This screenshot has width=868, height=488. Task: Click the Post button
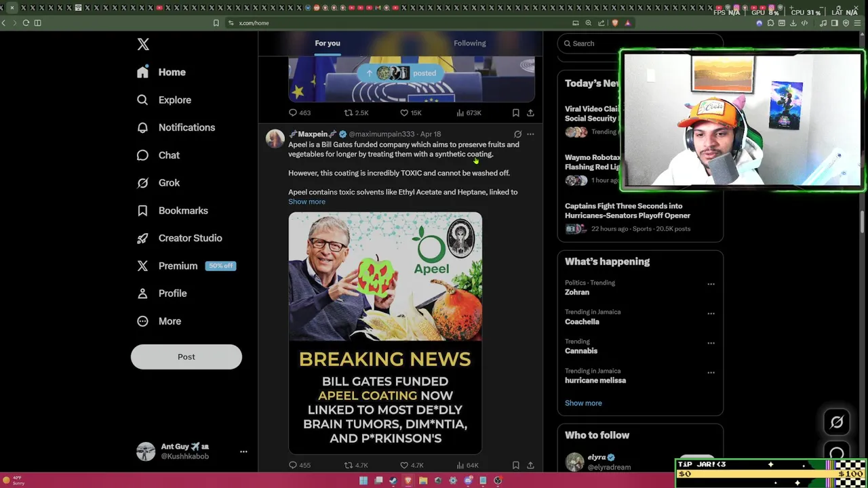click(x=186, y=357)
